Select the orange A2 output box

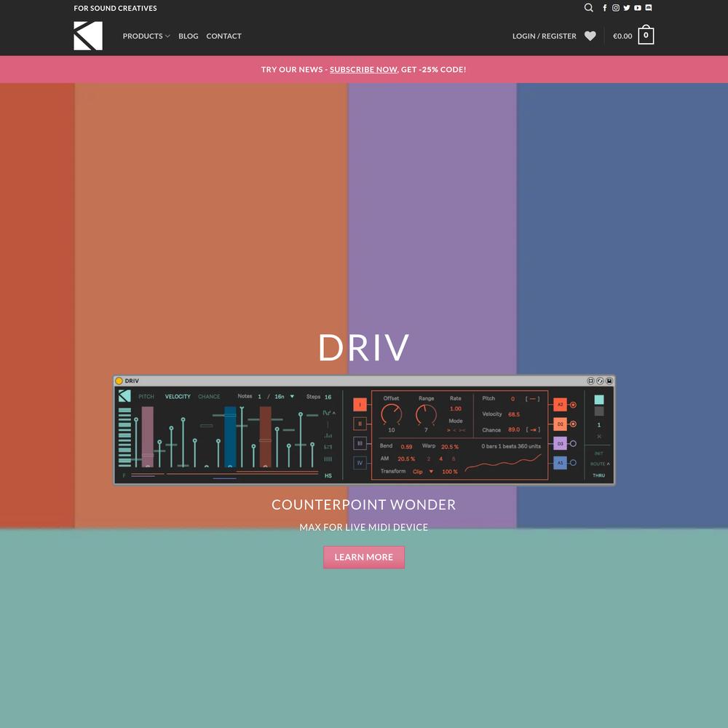tap(560, 404)
